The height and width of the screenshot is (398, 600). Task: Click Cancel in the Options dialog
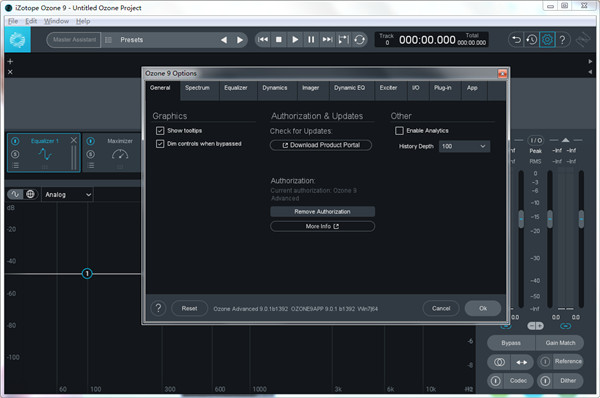[x=441, y=308]
